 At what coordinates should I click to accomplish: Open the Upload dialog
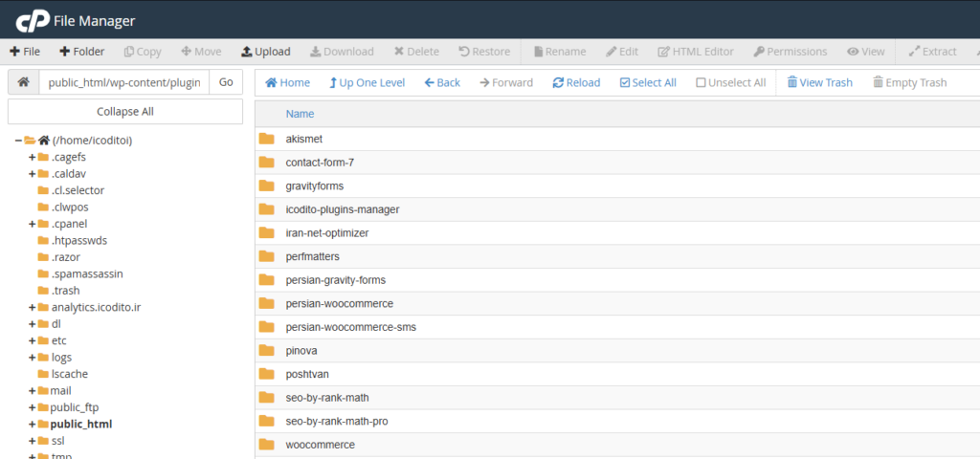(x=266, y=52)
